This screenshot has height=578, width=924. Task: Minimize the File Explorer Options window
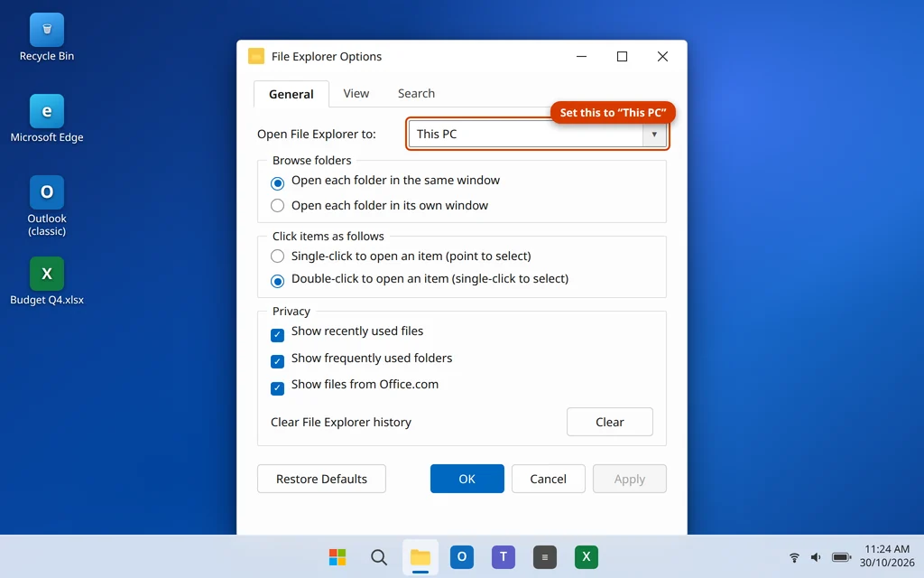click(x=582, y=56)
